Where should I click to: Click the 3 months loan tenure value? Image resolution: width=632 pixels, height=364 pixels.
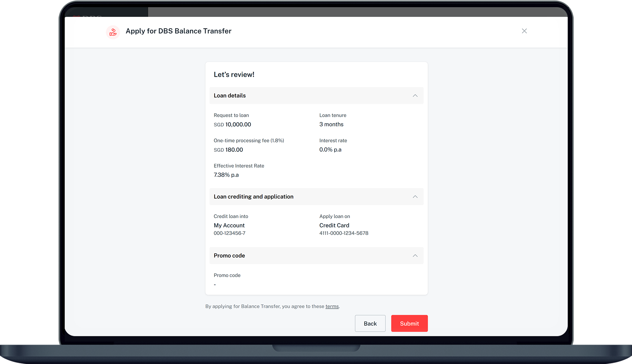point(331,125)
